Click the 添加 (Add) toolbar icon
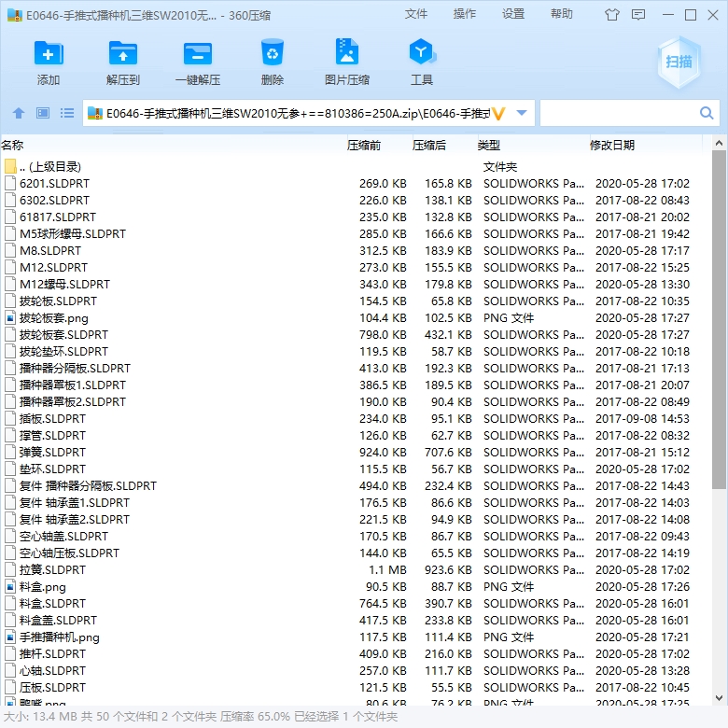Image resolution: width=728 pixels, height=728 pixels. click(x=49, y=53)
